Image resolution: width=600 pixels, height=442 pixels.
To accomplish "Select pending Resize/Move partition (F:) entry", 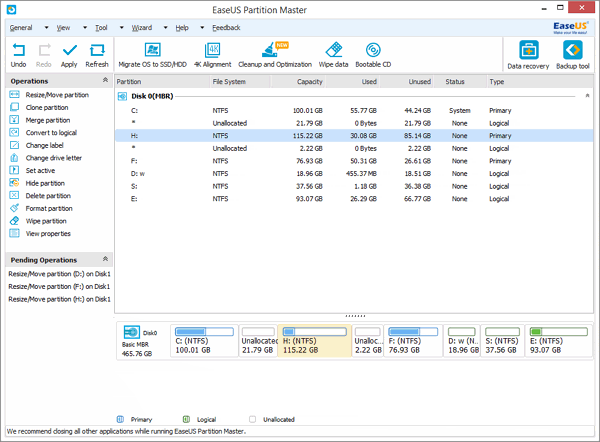I will pyautogui.click(x=59, y=287).
